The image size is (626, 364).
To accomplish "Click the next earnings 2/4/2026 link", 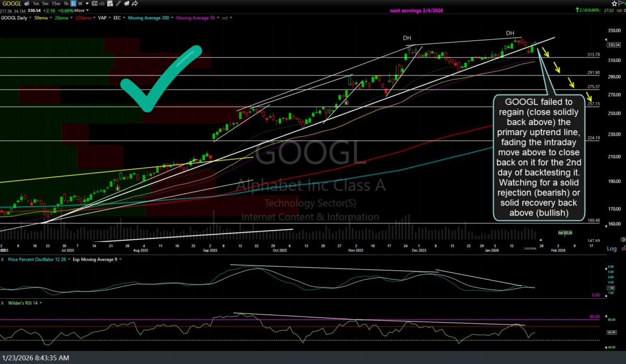I will (x=416, y=10).
